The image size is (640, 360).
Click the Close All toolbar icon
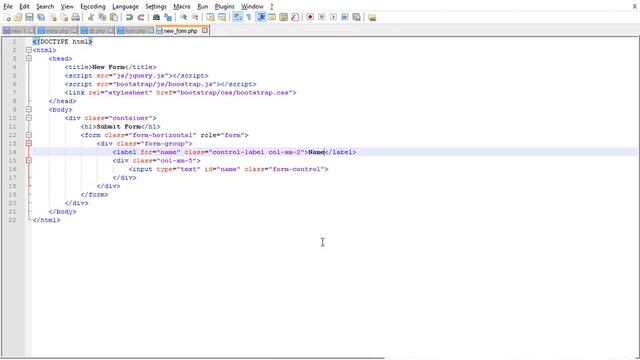point(64,17)
